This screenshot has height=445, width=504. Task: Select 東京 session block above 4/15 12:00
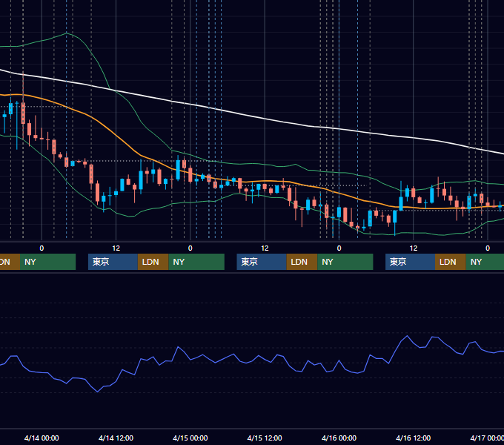tap(262, 262)
